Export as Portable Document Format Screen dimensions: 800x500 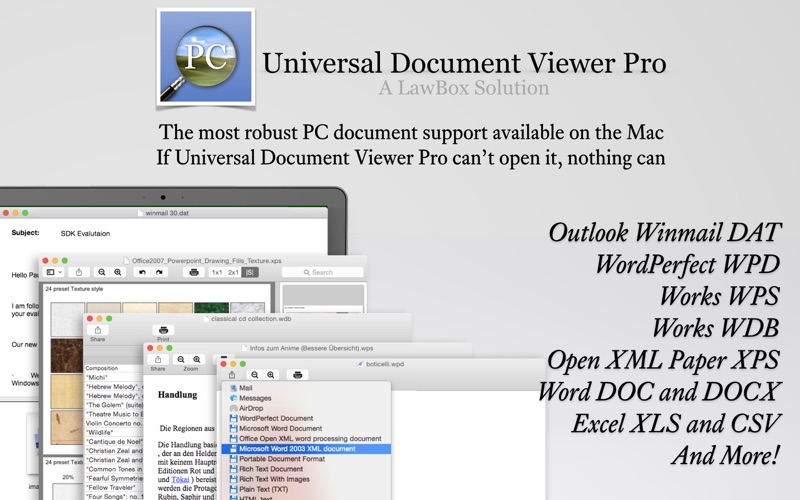pos(306,459)
